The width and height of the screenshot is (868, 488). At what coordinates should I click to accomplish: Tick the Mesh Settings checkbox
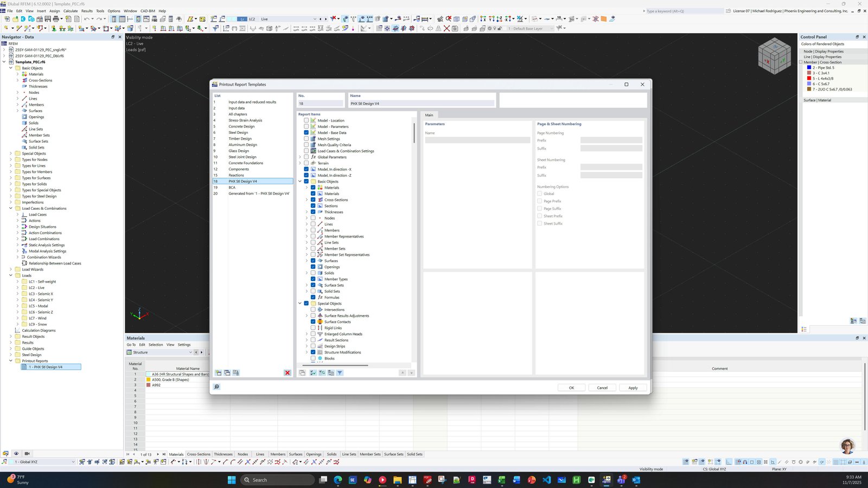coord(306,139)
